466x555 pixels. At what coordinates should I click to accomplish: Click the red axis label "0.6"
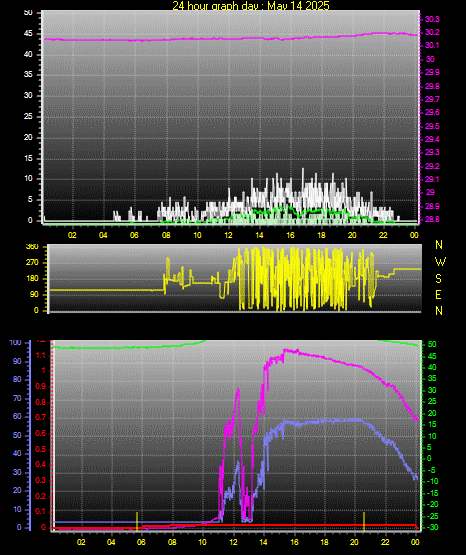(41, 434)
